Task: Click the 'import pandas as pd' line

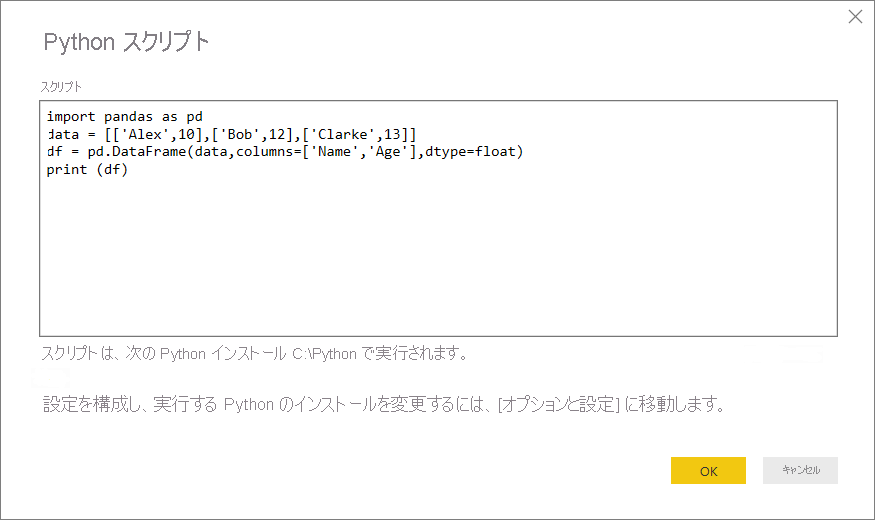Action: coord(124,117)
